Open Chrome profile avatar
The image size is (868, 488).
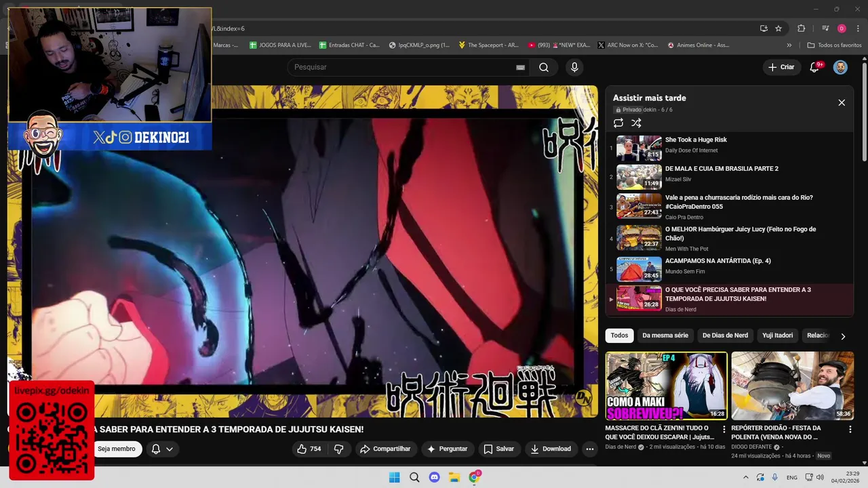pyautogui.click(x=842, y=28)
